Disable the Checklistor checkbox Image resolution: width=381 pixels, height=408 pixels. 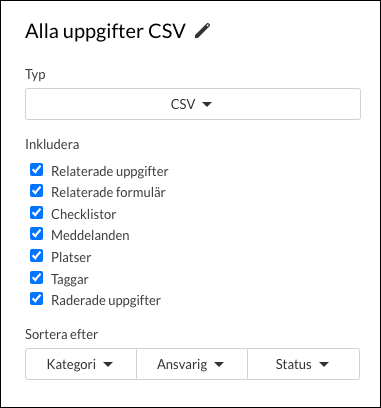pos(36,213)
